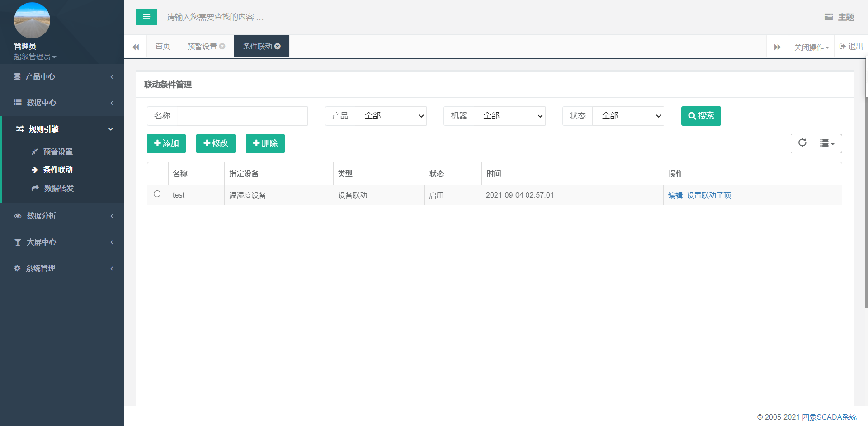868x426 pixels.
Task: Click the 名称 search input field
Action: (x=242, y=116)
